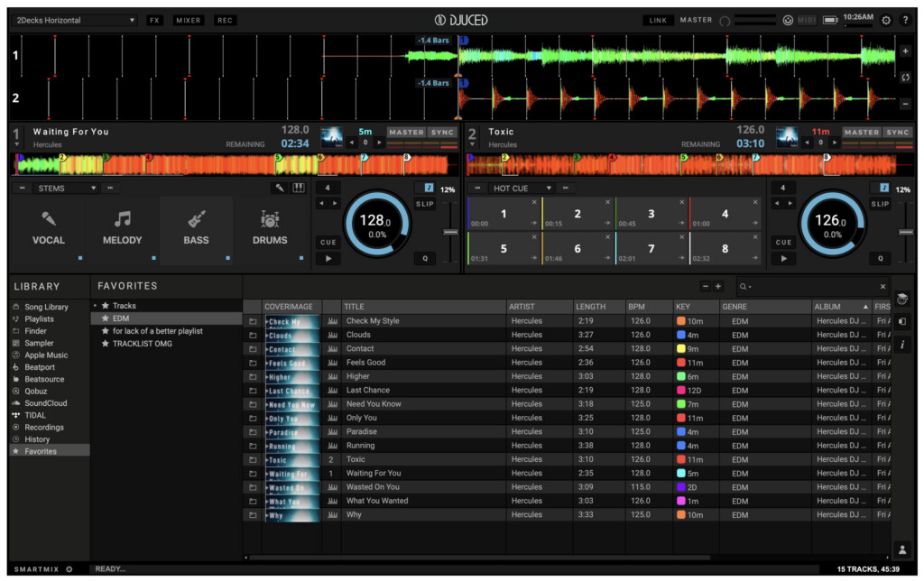Toggle MASTER on deck 2
Image resolution: width=924 pixels, height=581 pixels.
pos(862,132)
